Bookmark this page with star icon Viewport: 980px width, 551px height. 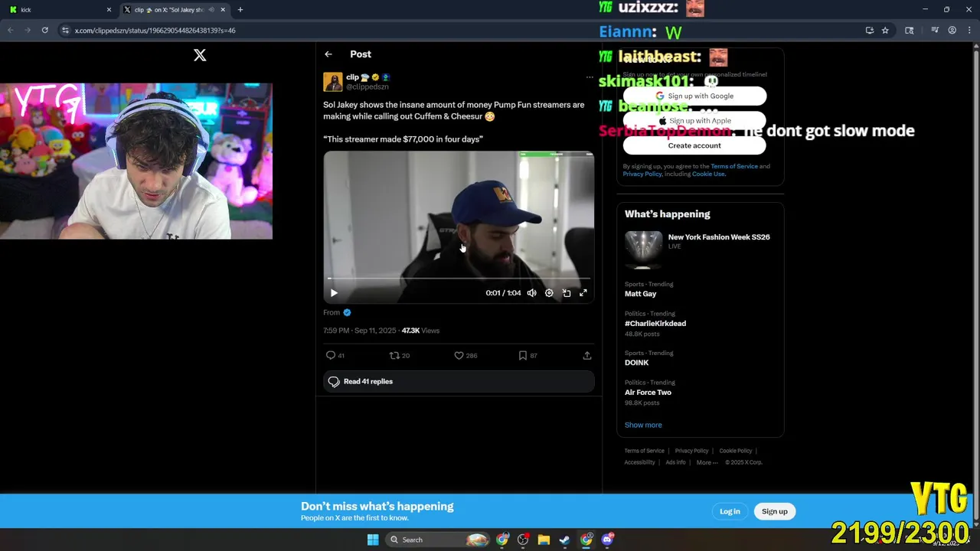[885, 31]
